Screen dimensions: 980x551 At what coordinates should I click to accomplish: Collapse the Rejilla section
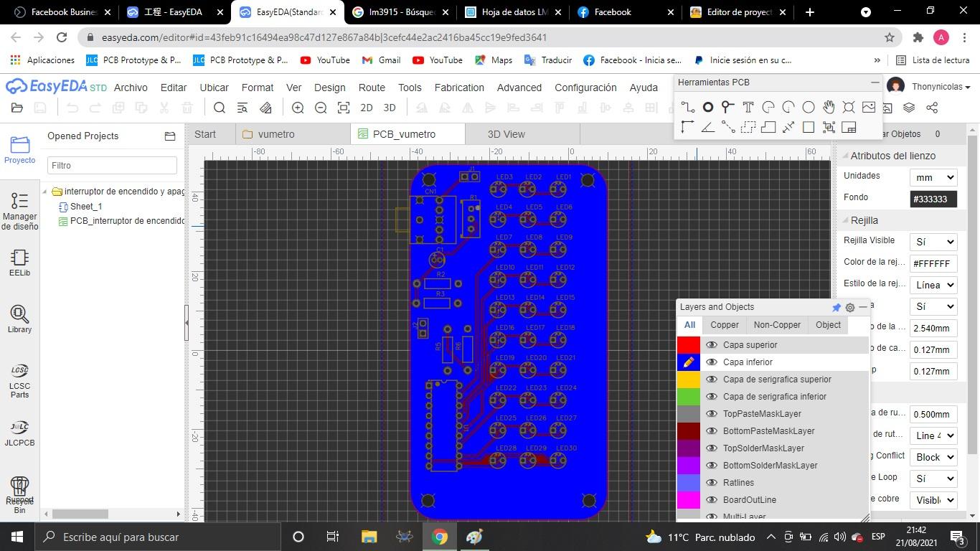pos(845,220)
